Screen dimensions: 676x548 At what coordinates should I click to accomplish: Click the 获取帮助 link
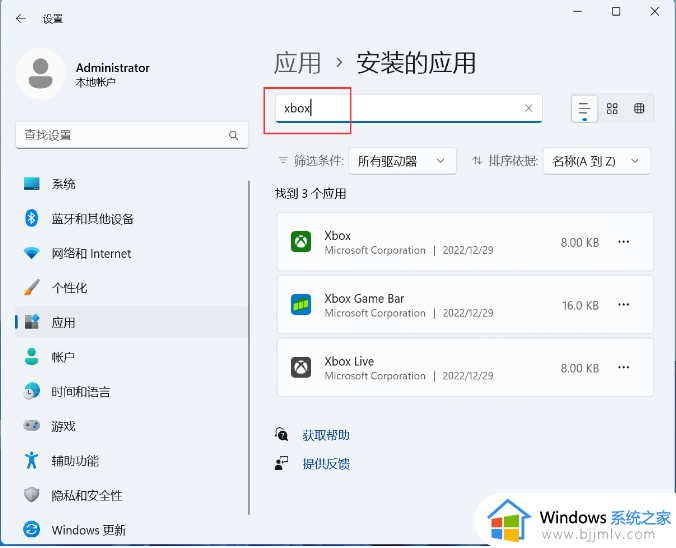[326, 435]
